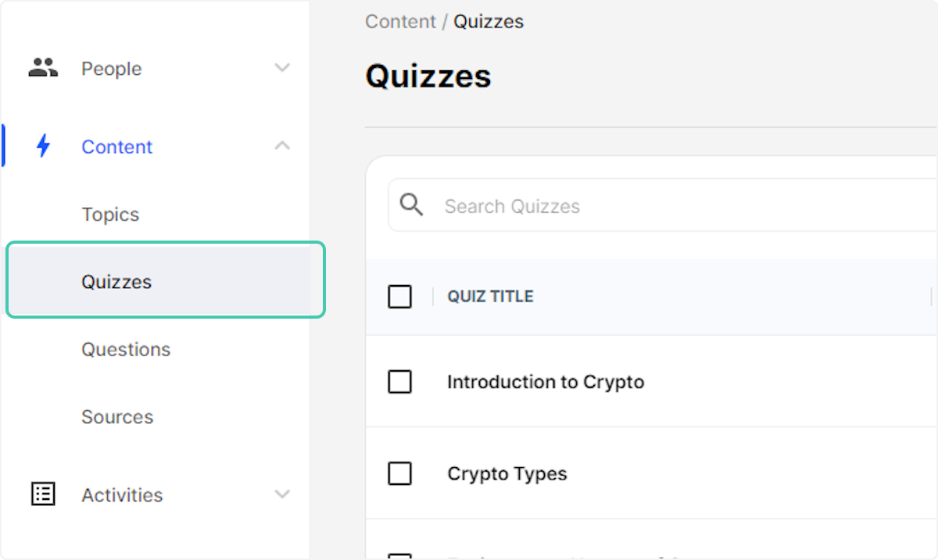Screen dimensions: 938x560
Task: Click the lightning bolt Content icon
Action: click(x=44, y=146)
